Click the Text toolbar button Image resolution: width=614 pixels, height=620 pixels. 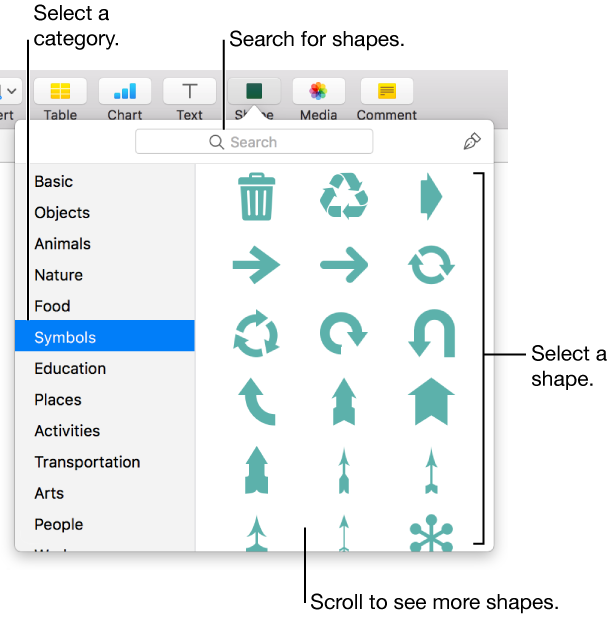[189, 91]
